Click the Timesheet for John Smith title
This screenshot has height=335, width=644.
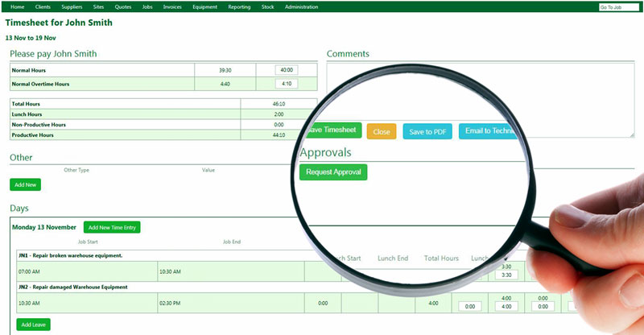pyautogui.click(x=59, y=23)
